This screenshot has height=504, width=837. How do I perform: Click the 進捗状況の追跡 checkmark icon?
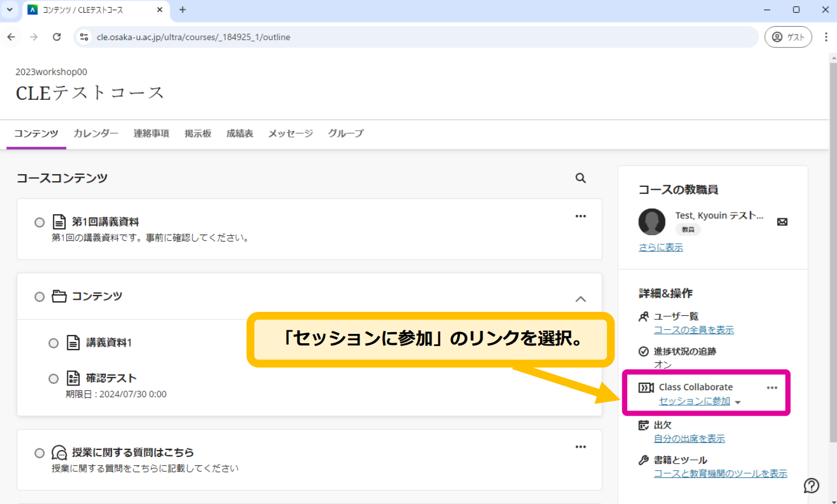[x=644, y=351]
